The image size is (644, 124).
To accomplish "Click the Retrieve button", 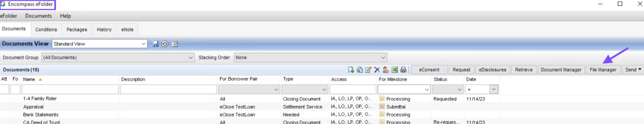I will pyautogui.click(x=524, y=70).
